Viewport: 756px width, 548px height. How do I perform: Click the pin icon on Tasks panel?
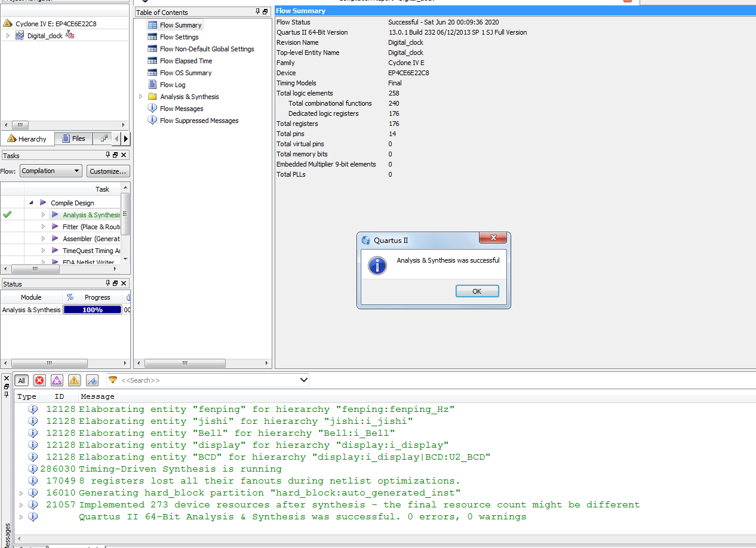[x=108, y=155]
